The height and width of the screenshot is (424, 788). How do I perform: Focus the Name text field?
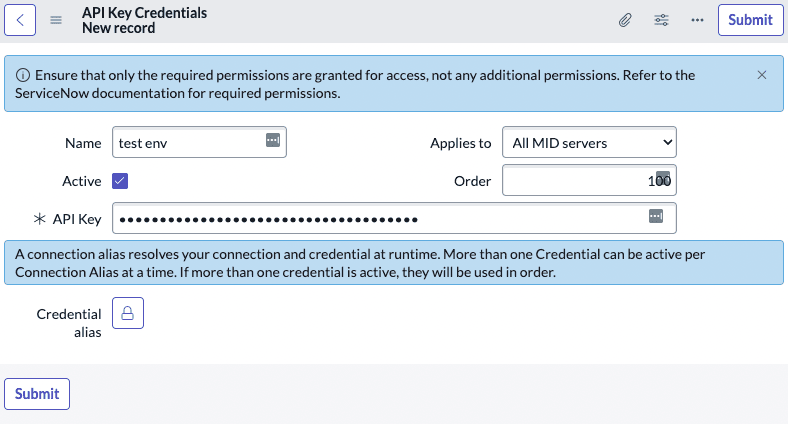188,143
